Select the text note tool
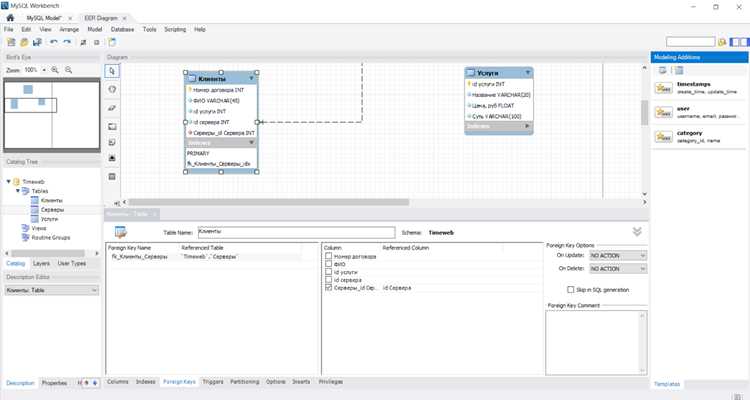750x400 pixels. coord(112,142)
